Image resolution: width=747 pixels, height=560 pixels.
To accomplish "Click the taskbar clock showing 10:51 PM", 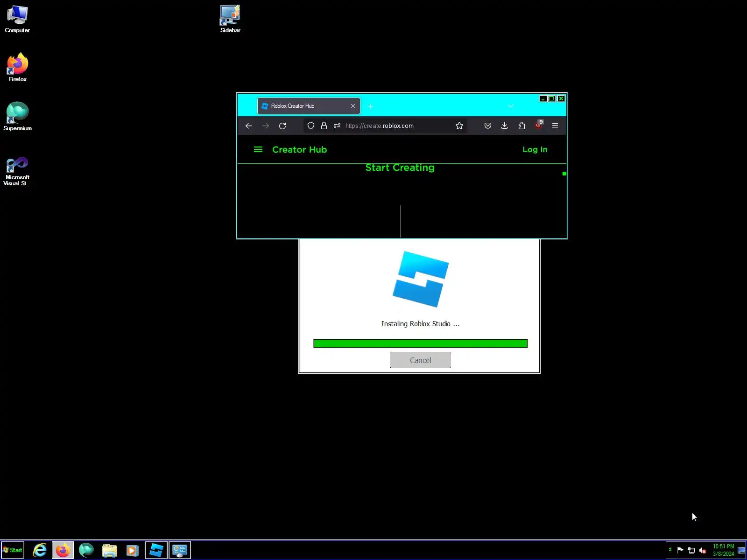I will 723,550.
